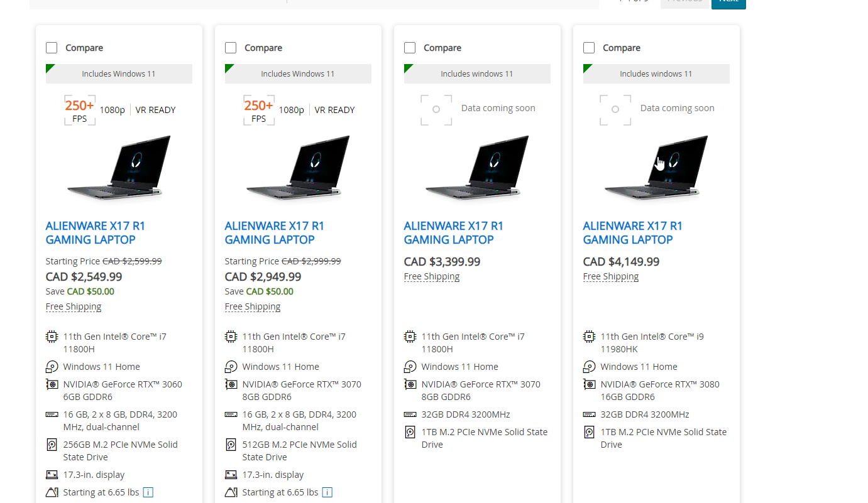Screen dimensions: 868x503
Task: Click the 250+ FPS badge on RTX 3070 $2,949.99 laptop
Action: [259, 110]
